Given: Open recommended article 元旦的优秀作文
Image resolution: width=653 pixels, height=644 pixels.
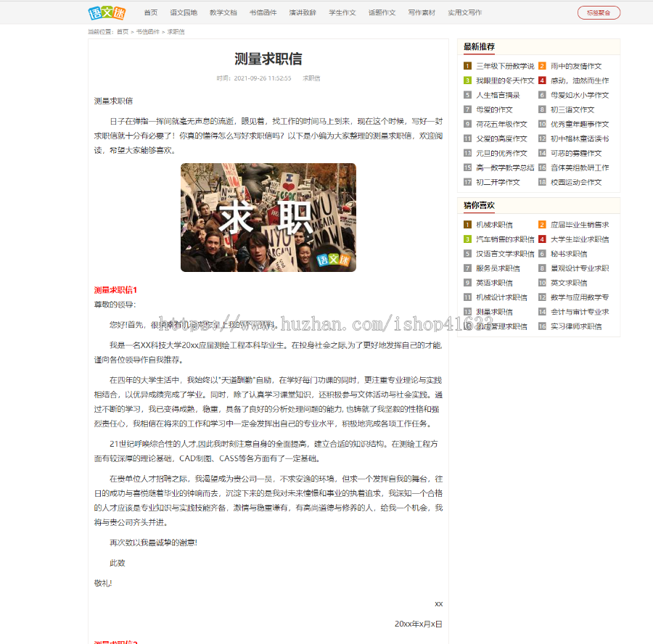Looking at the screenshot, I should (501, 154).
